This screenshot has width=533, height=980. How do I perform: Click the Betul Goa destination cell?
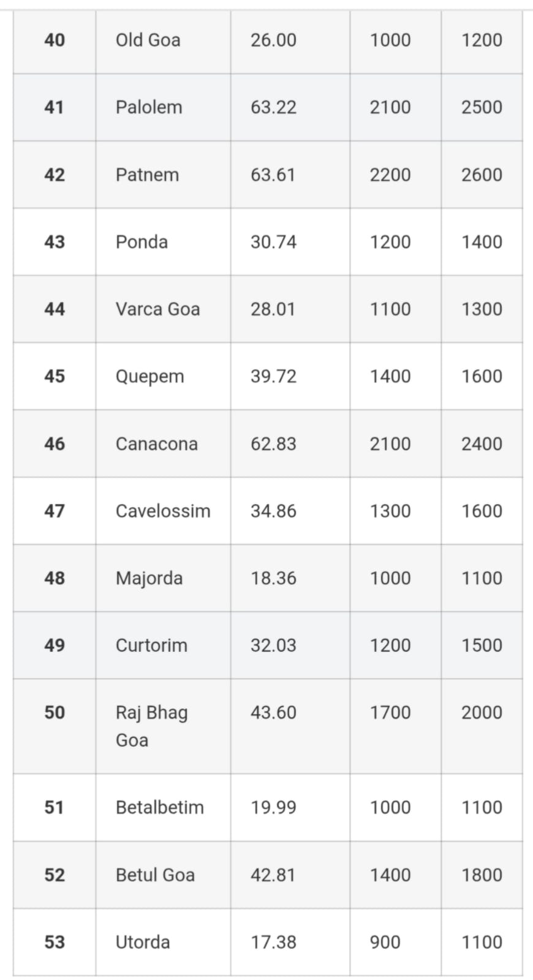point(155,875)
